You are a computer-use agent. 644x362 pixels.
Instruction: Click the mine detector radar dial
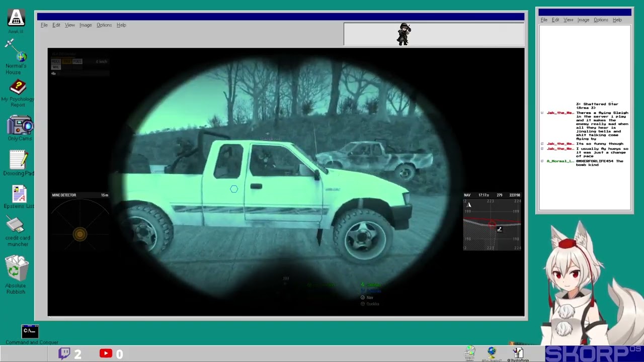pyautogui.click(x=79, y=225)
